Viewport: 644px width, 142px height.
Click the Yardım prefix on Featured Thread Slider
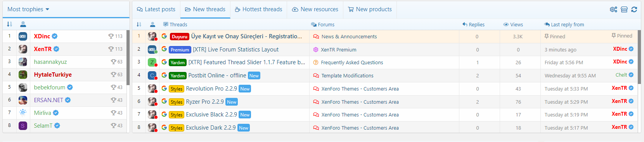click(x=178, y=62)
